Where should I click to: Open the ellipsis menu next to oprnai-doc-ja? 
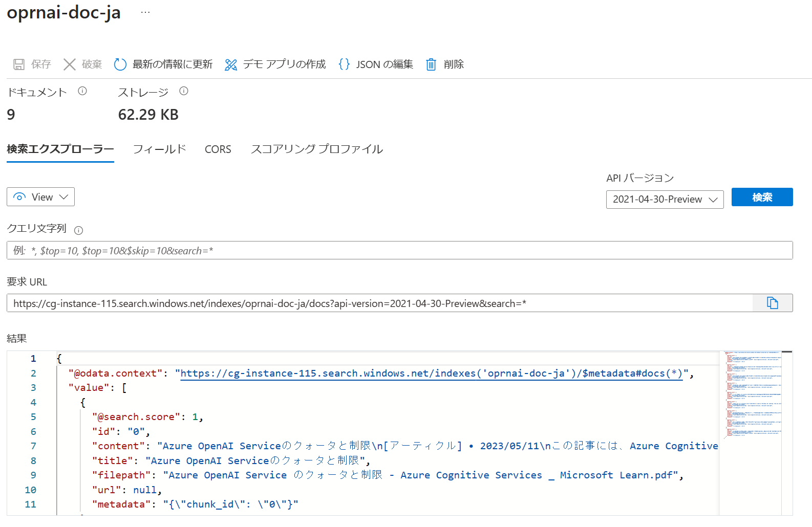pos(145,12)
